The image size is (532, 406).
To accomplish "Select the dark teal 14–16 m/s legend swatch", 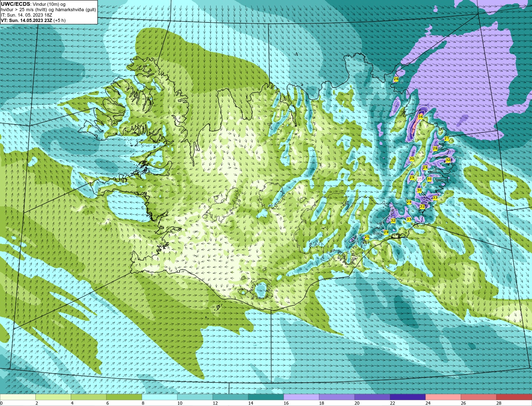I will (266, 397).
